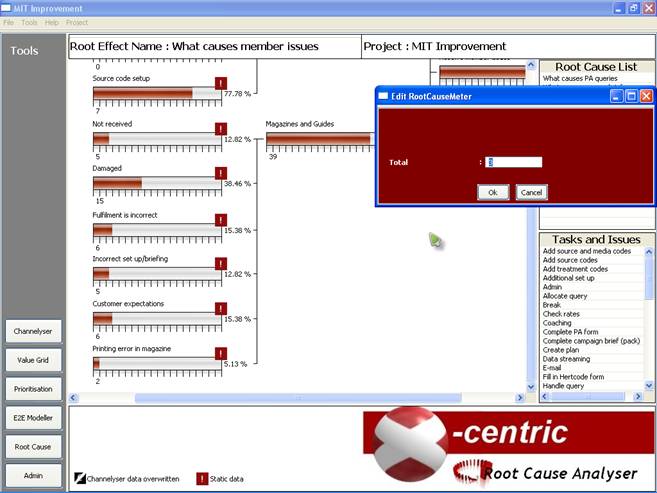The image size is (657, 493).
Task: Click red exclamation icon next to Damaged meter
Action: [x=221, y=174]
